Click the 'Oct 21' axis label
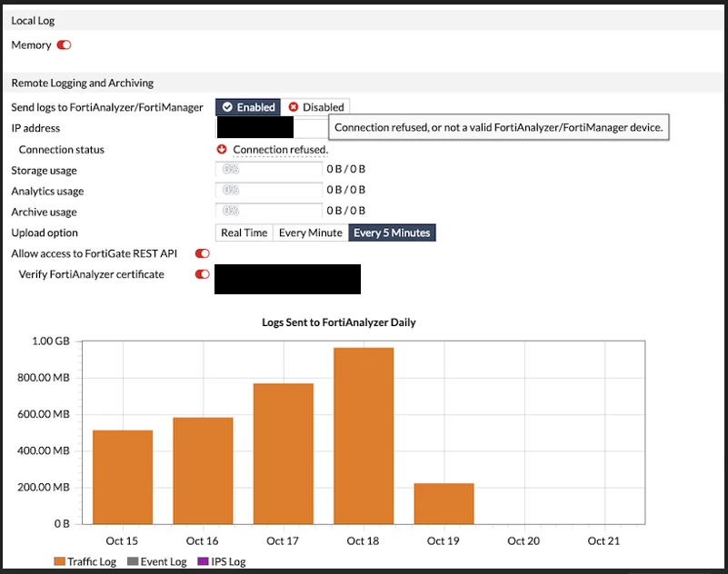The width and height of the screenshot is (728, 574). 603,541
